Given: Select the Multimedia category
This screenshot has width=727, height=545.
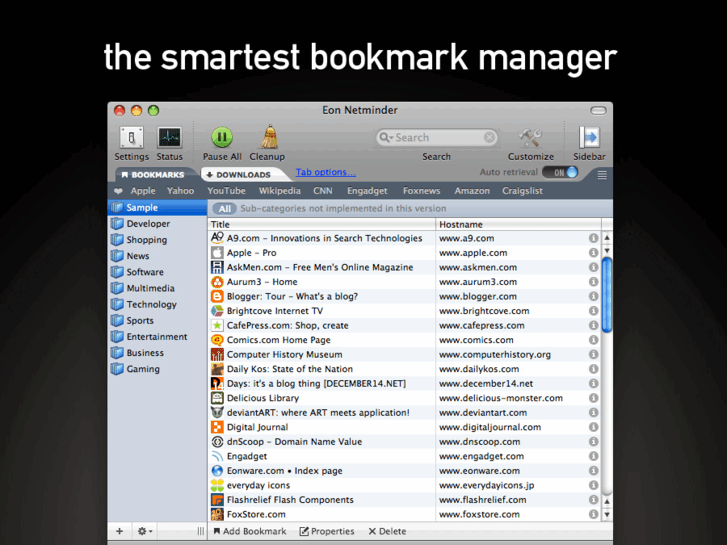Looking at the screenshot, I should point(157,288).
